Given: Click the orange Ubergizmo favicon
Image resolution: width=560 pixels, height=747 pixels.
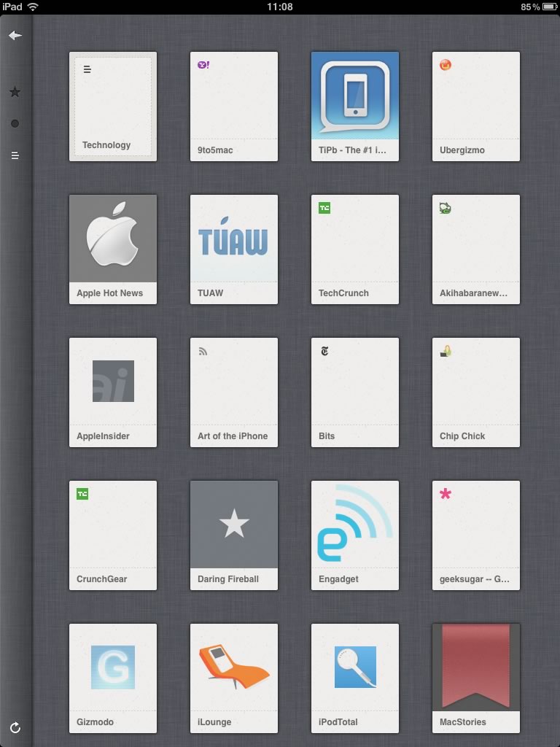Looking at the screenshot, I should coord(446,65).
